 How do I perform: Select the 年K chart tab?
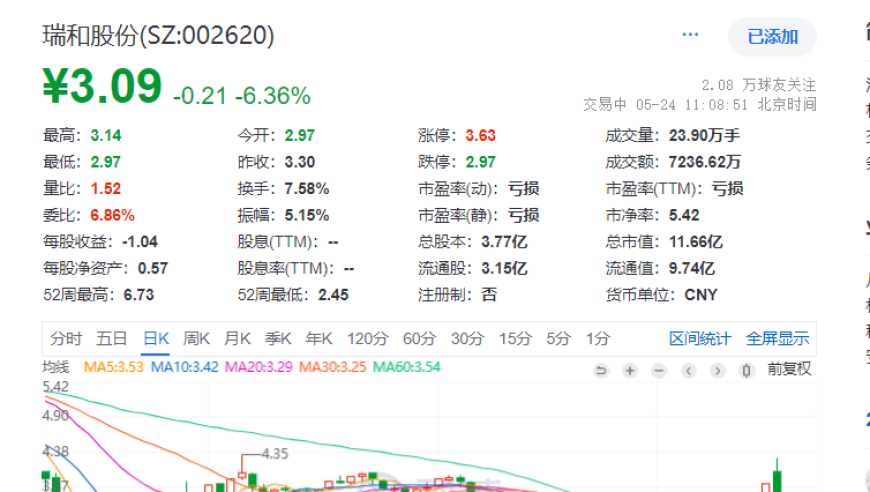coord(319,338)
